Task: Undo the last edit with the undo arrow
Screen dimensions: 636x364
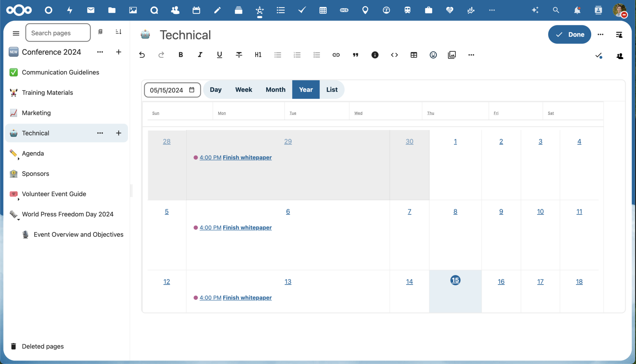Action: [x=142, y=55]
